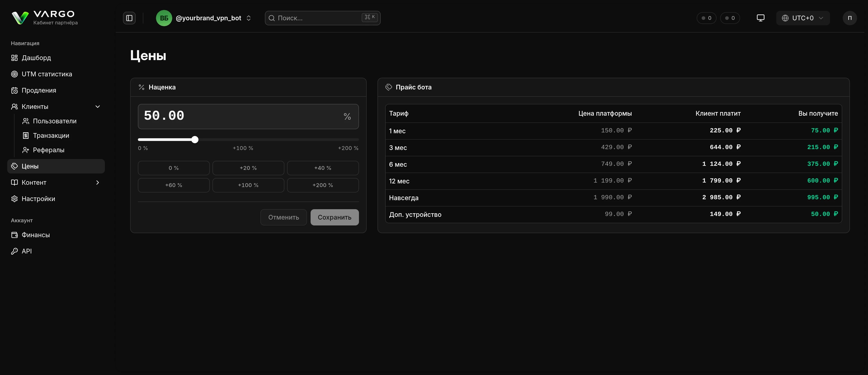Toggle the sidebar panel icon
868x375 pixels.
tap(129, 18)
